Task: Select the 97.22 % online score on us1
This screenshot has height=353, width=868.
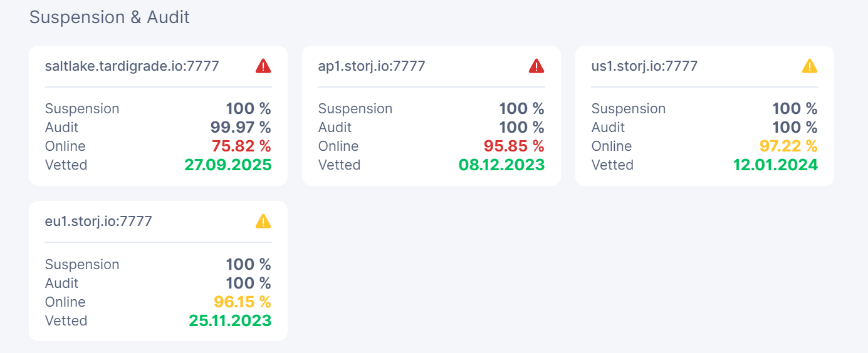Action: tap(788, 146)
